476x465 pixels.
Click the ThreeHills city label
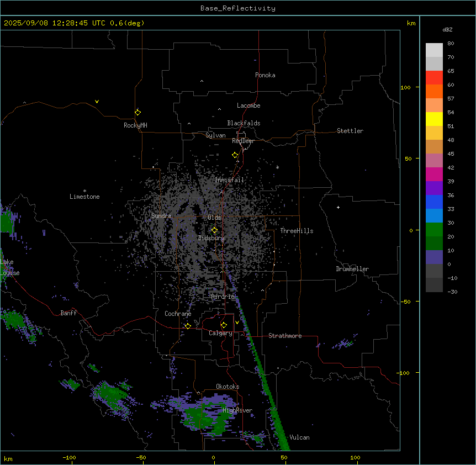pos(297,231)
